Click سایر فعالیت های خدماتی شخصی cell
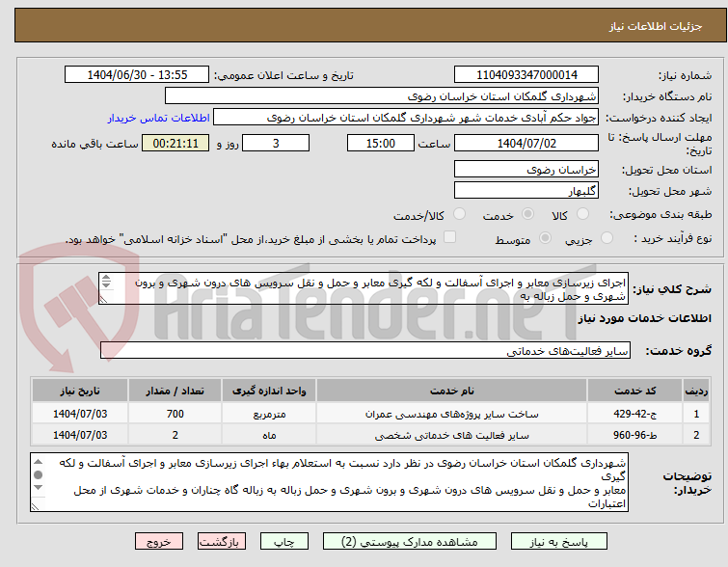Screen dimensions: 728x567 coord(452,435)
